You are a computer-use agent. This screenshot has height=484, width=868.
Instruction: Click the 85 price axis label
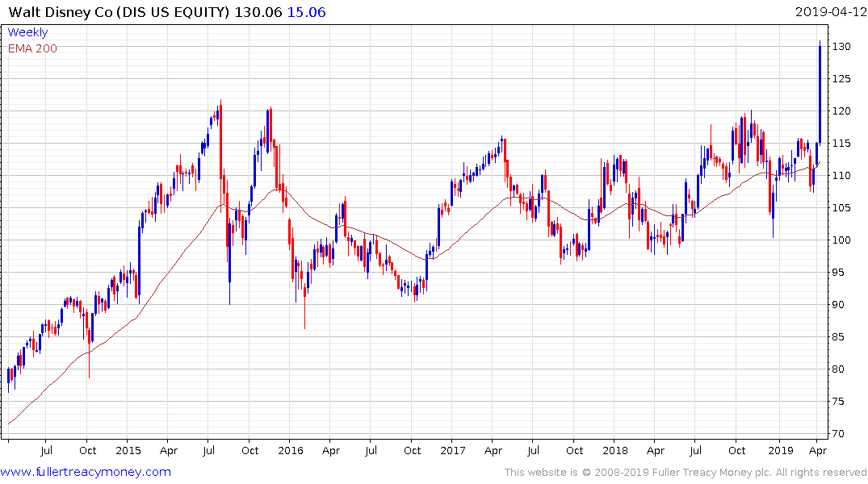839,337
